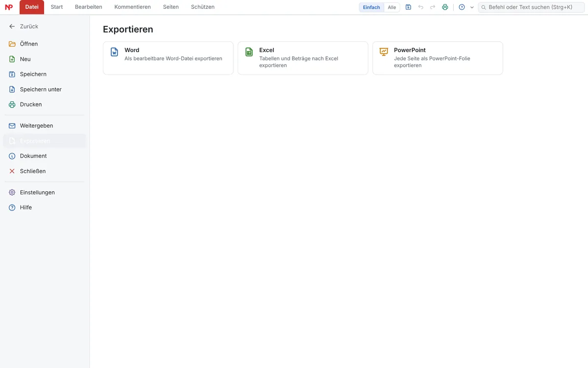Go to the Bearbeiten tab
The width and height of the screenshot is (588, 368).
(89, 7)
